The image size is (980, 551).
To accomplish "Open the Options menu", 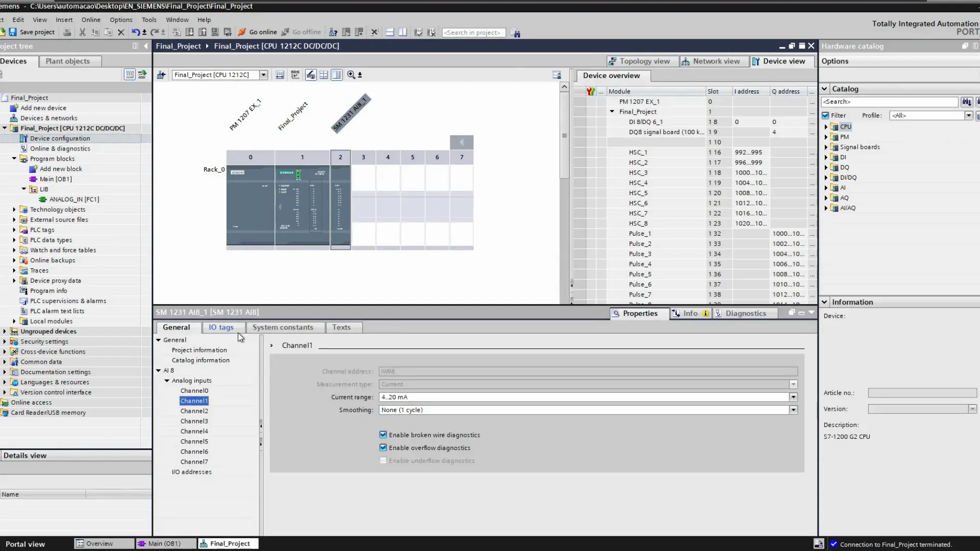I will pyautogui.click(x=121, y=19).
